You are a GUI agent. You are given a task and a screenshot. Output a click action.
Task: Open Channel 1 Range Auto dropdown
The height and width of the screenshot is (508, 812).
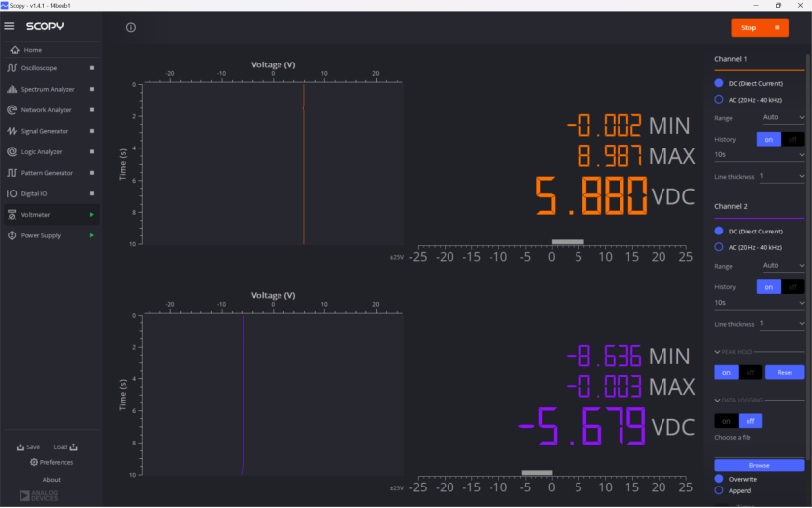pos(783,117)
